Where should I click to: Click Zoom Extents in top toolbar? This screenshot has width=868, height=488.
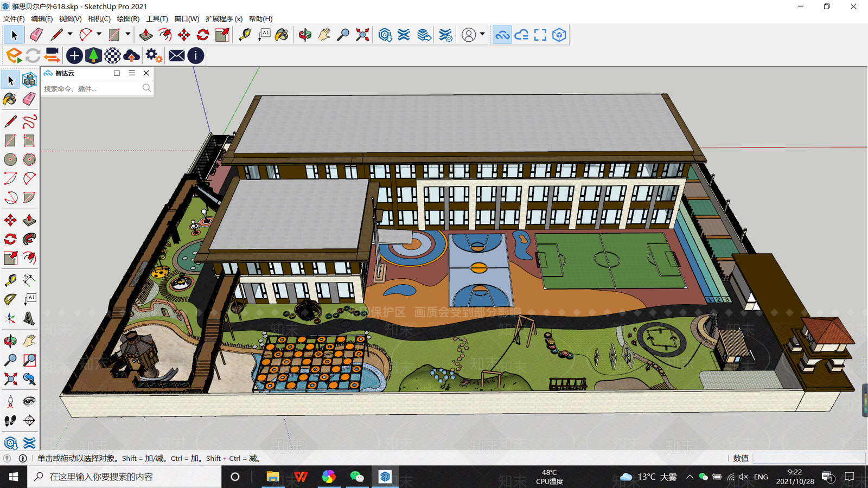click(362, 35)
